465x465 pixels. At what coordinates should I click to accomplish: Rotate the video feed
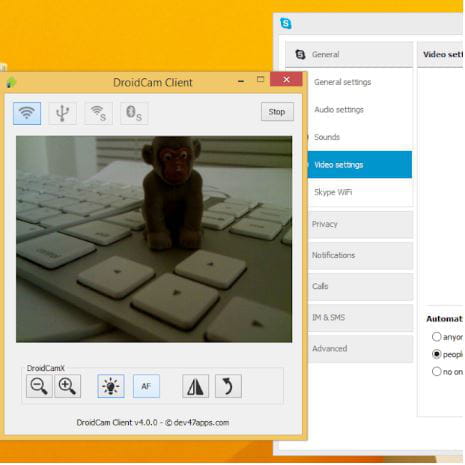[x=228, y=386]
